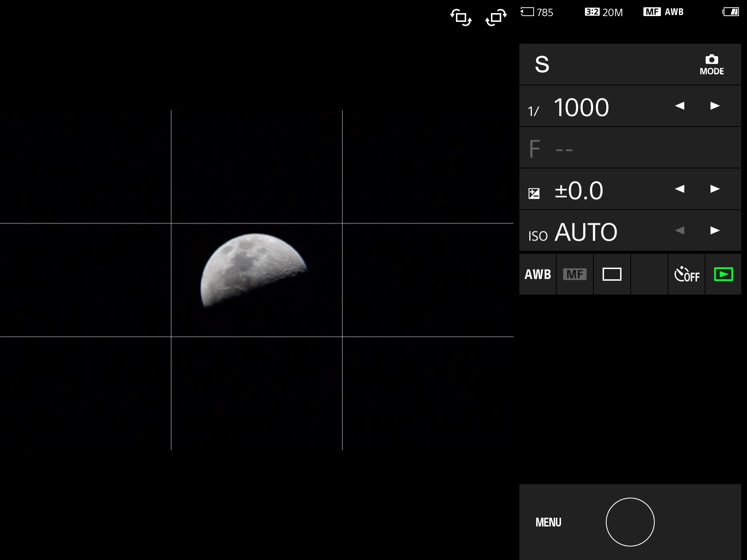Tap the rotate display left icon
The height and width of the screenshot is (560, 747).
pyautogui.click(x=461, y=17)
